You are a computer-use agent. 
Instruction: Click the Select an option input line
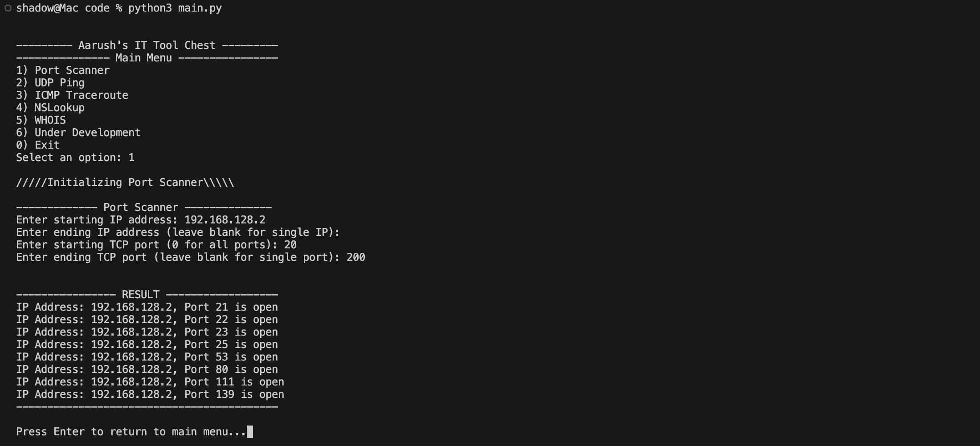75,158
